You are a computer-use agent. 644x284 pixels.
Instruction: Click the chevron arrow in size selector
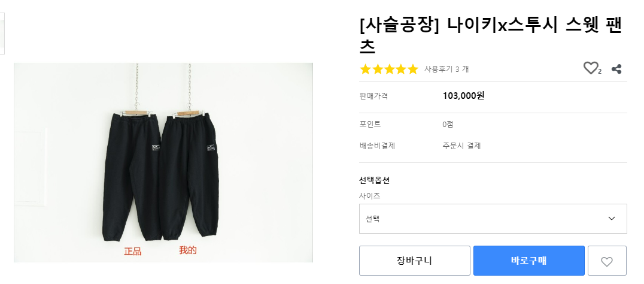pos(611,219)
